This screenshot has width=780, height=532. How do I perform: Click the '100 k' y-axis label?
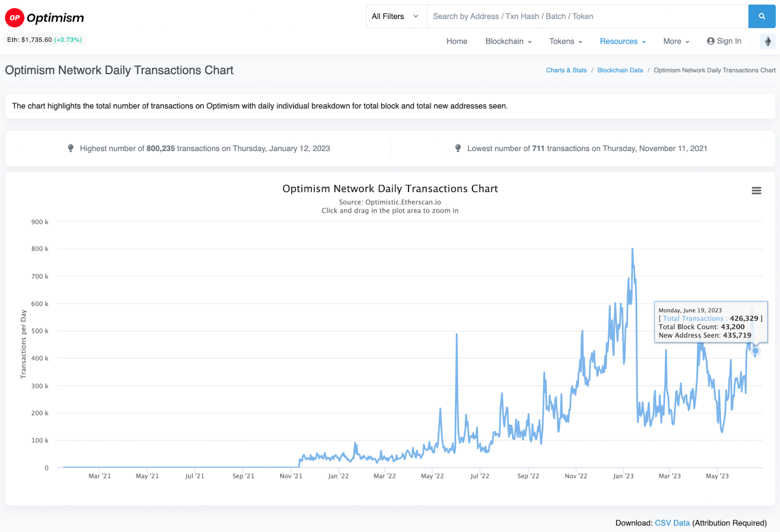point(40,441)
